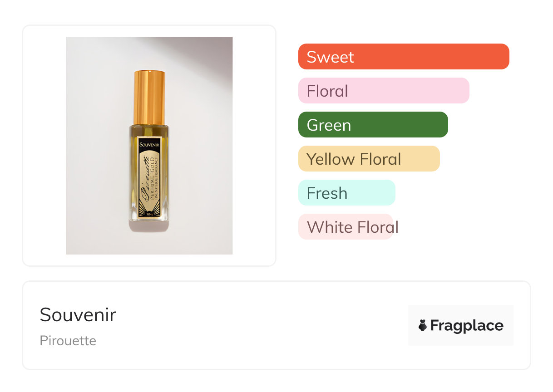Open the Pirouette brand link
This screenshot has height=392, width=553.
click(x=68, y=341)
